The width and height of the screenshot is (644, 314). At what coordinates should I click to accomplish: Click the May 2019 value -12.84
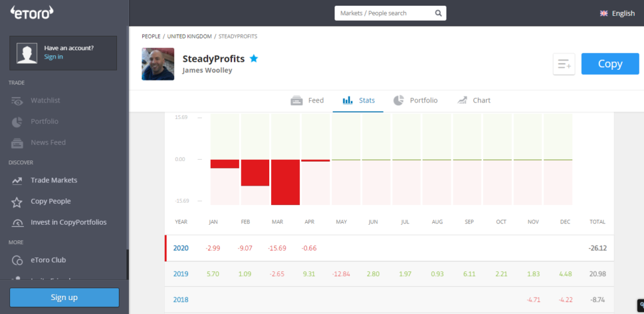341,274
